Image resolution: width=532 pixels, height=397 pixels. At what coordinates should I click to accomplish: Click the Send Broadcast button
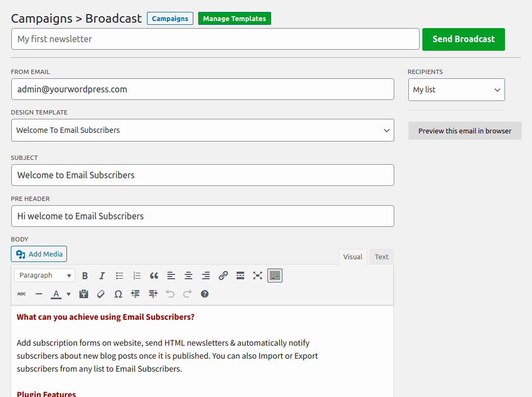click(463, 39)
